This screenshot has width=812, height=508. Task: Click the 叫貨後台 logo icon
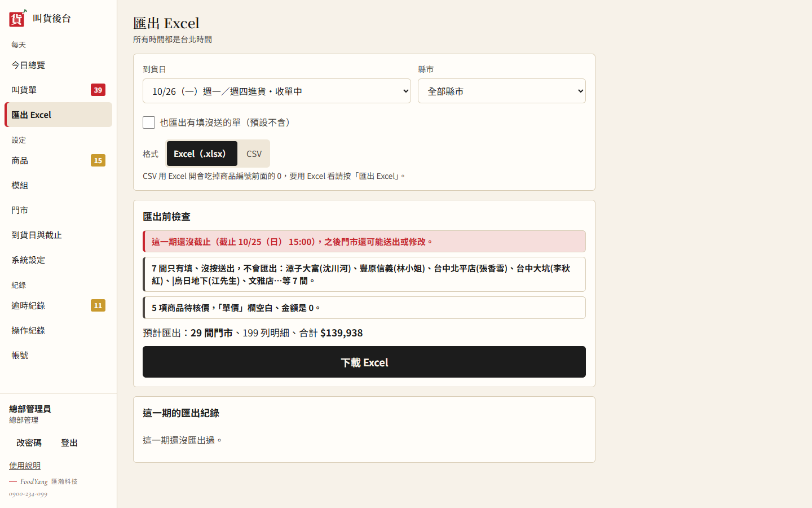pos(17,18)
